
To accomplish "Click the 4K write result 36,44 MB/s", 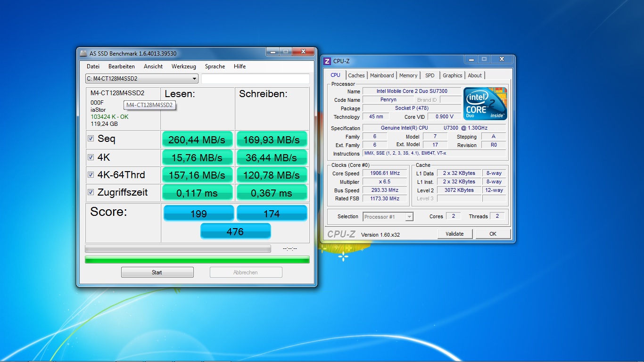I will point(272,157).
